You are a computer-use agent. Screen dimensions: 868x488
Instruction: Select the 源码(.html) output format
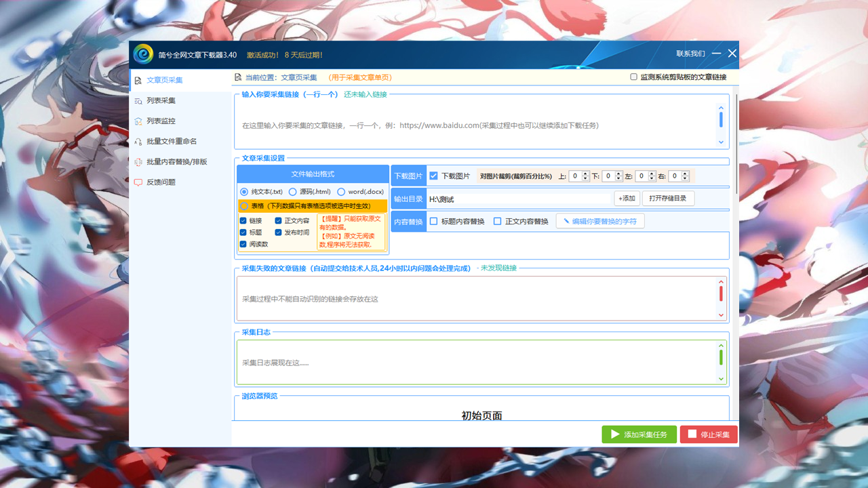[292, 192]
